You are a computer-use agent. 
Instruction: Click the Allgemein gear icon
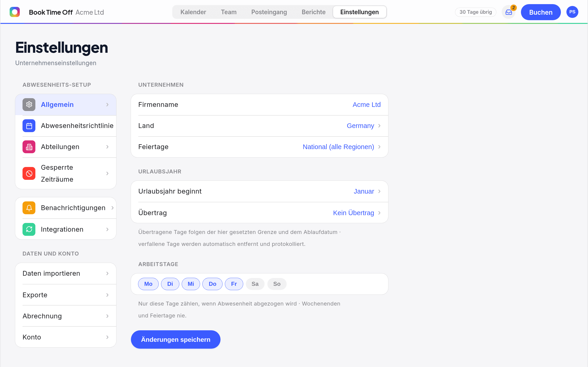pyautogui.click(x=29, y=105)
